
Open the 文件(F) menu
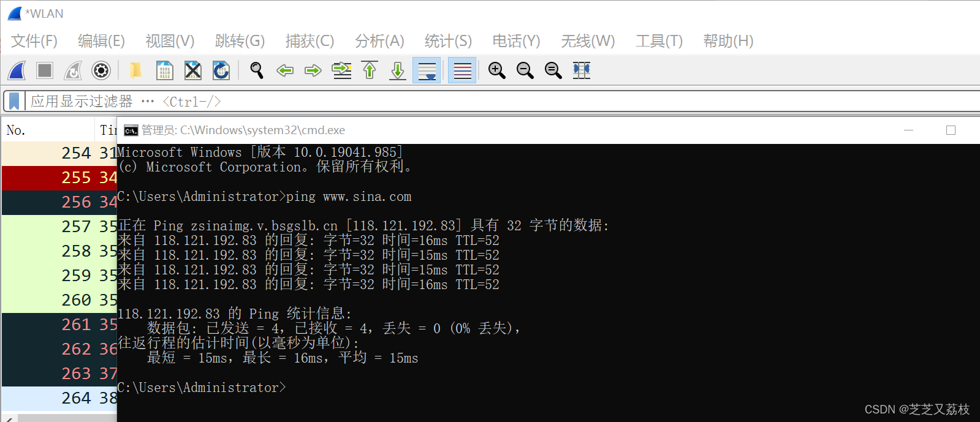[x=34, y=41]
